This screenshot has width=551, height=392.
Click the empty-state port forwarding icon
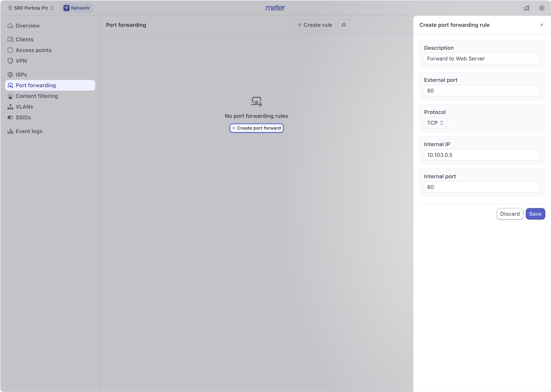256,102
